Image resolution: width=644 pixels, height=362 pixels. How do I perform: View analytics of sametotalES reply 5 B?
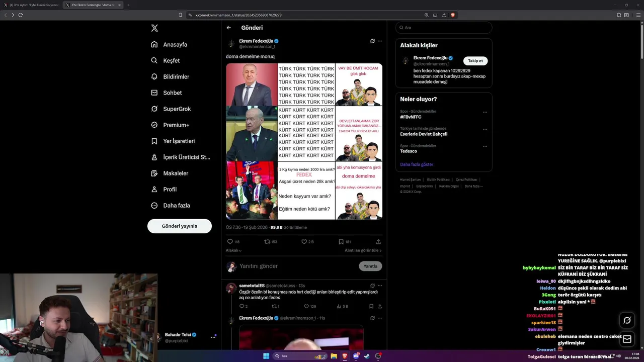(342, 306)
